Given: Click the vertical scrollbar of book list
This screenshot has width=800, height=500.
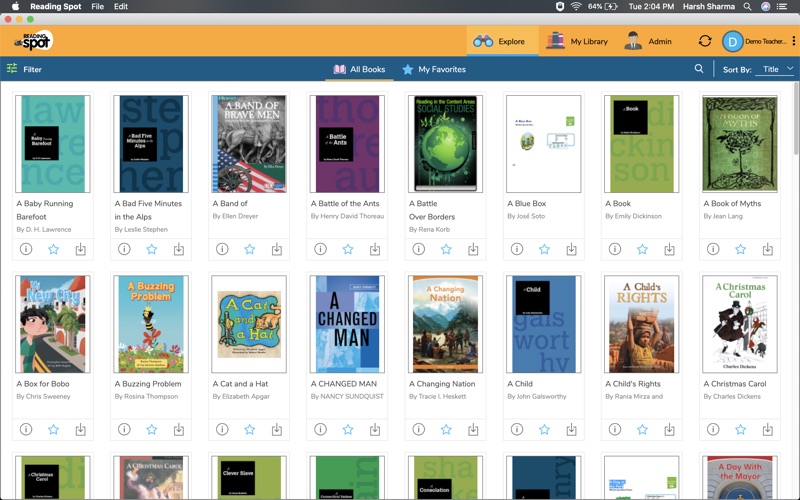Looking at the screenshot, I should [796, 117].
